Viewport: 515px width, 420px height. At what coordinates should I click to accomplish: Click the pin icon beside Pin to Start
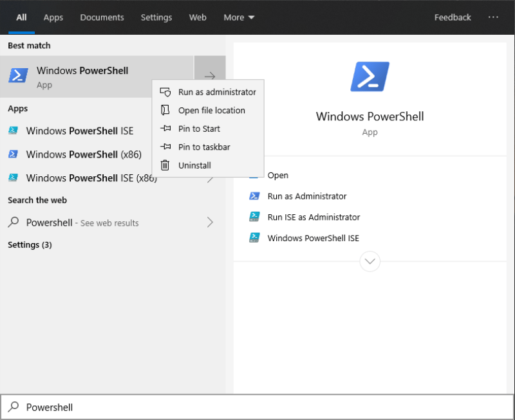(165, 128)
